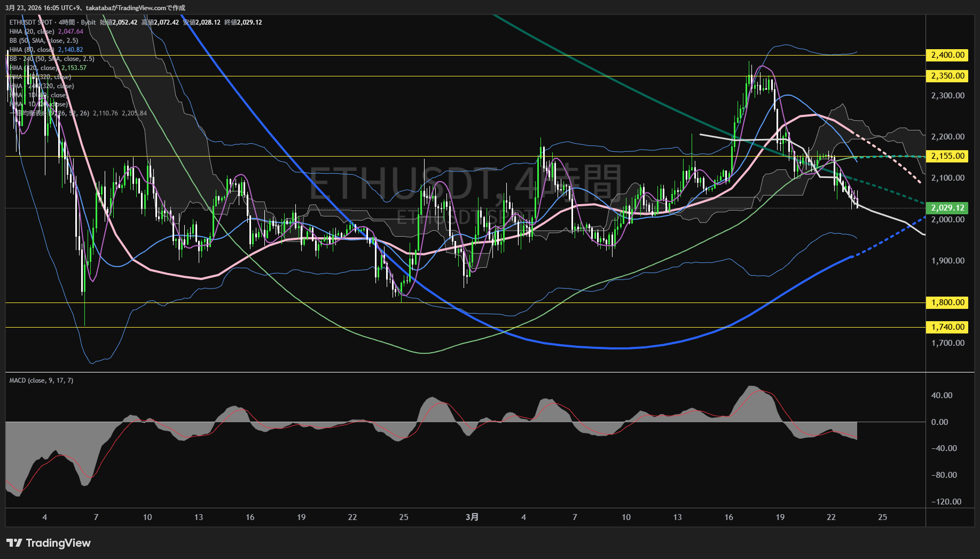Click the MACD (close, 9, 17, 7) label
The image size is (980, 559).
point(41,381)
